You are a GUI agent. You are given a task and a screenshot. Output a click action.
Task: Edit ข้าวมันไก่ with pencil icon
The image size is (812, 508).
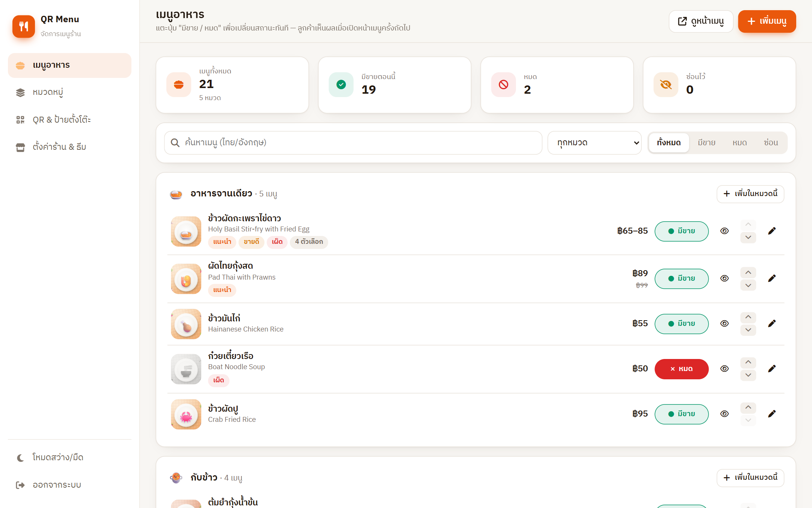pyautogui.click(x=772, y=324)
